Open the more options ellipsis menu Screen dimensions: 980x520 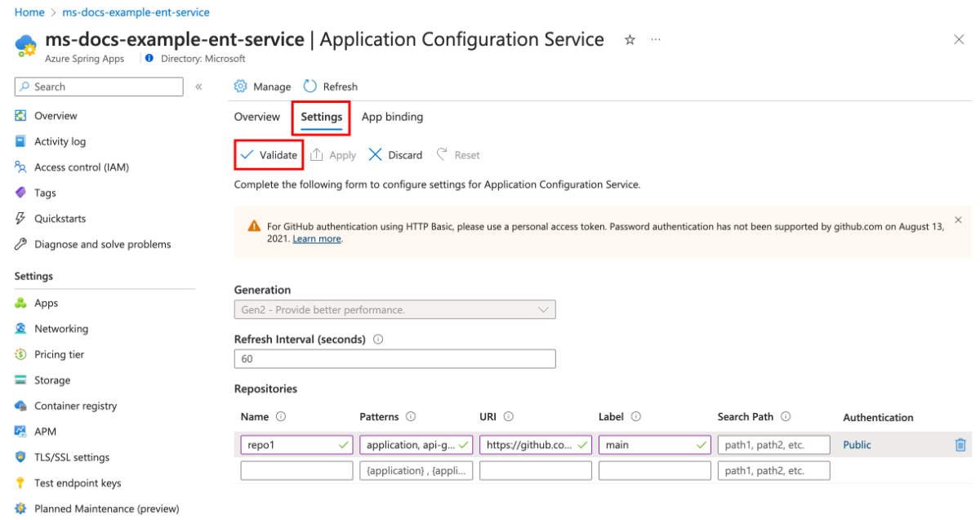coord(656,40)
